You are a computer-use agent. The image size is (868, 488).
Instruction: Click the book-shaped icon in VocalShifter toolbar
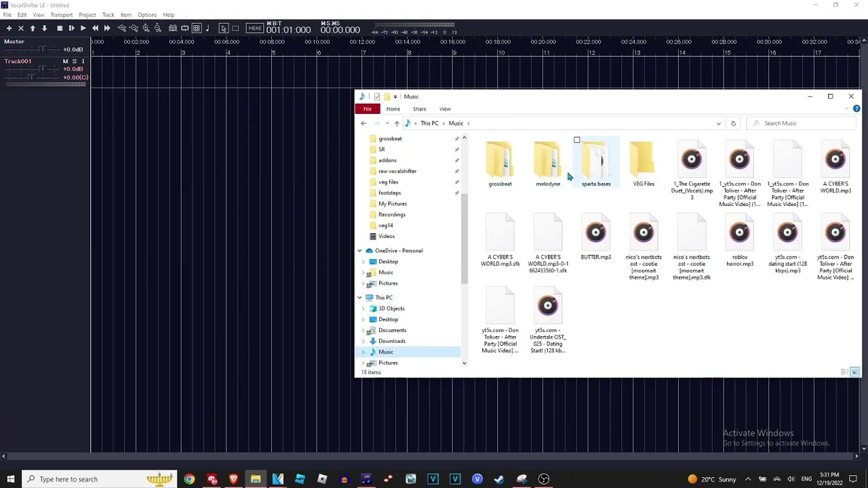[x=173, y=28]
